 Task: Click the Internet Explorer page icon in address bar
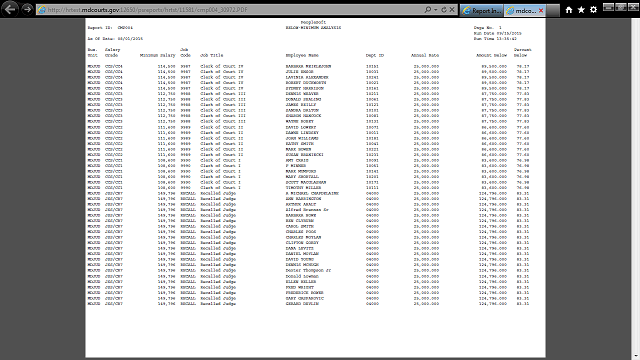tap(42, 10)
